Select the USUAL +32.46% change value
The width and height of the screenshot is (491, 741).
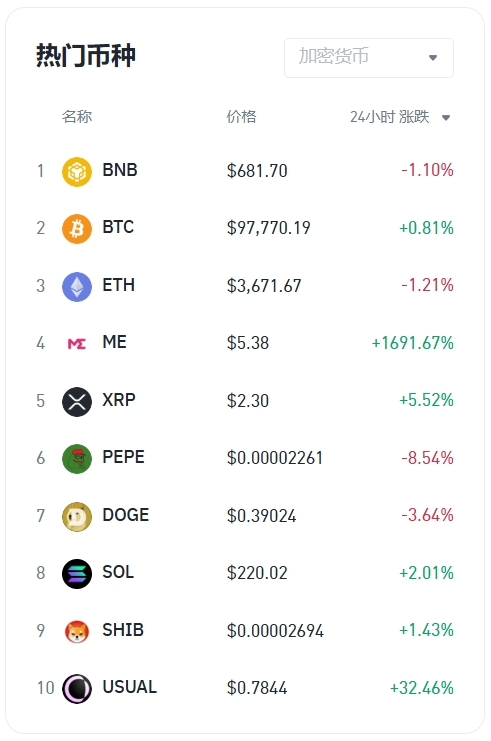[422, 688]
